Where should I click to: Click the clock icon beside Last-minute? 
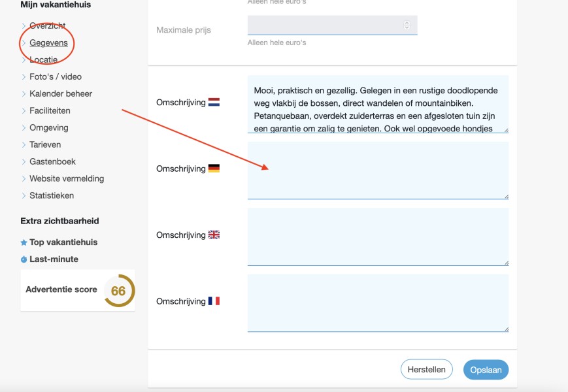(x=24, y=259)
